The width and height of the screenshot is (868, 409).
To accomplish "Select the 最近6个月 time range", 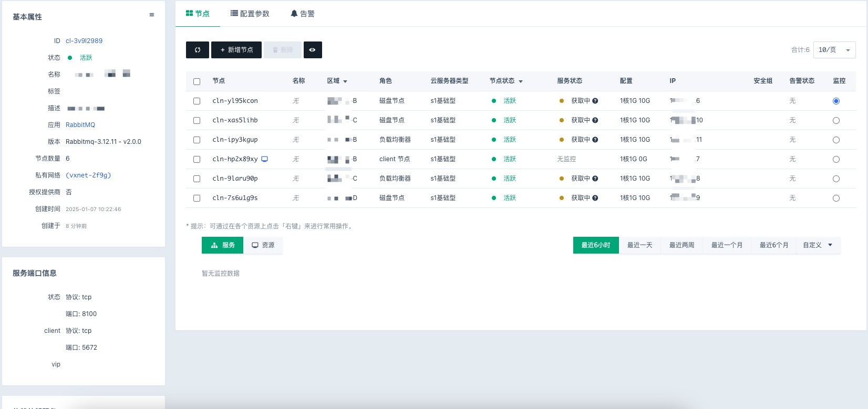I will 774,245.
